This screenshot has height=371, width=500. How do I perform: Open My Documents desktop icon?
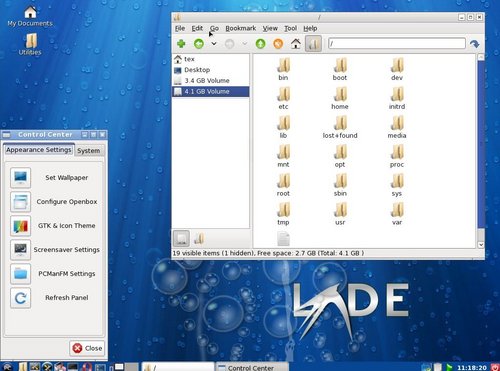30,16
